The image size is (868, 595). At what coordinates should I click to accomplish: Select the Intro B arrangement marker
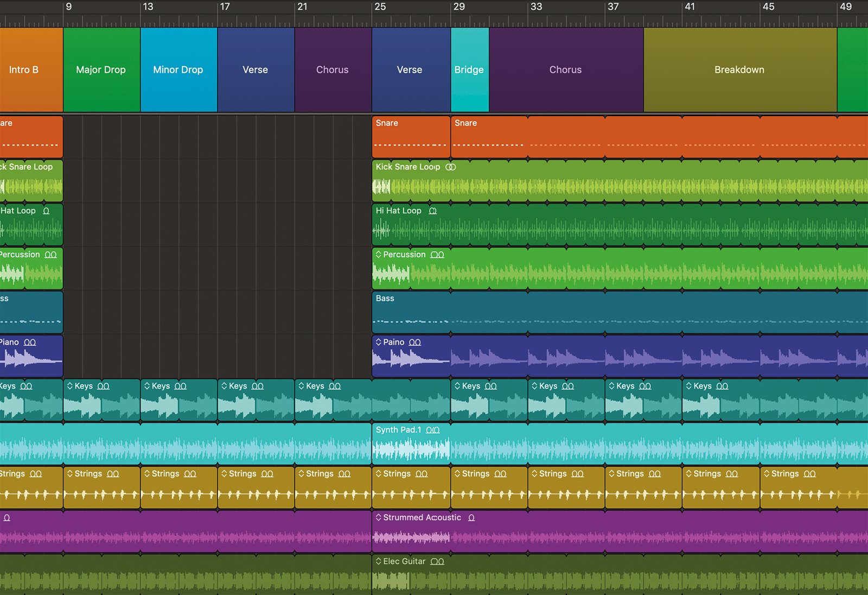coord(31,69)
